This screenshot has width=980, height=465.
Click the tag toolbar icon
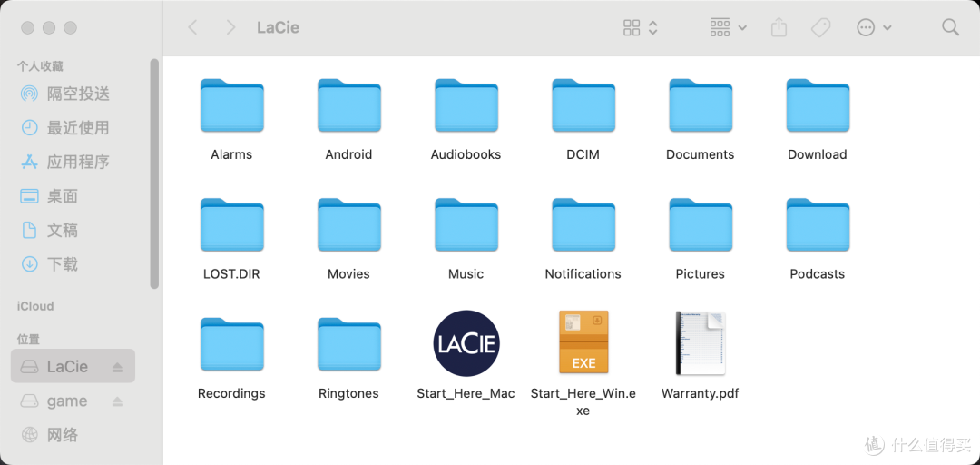820,27
